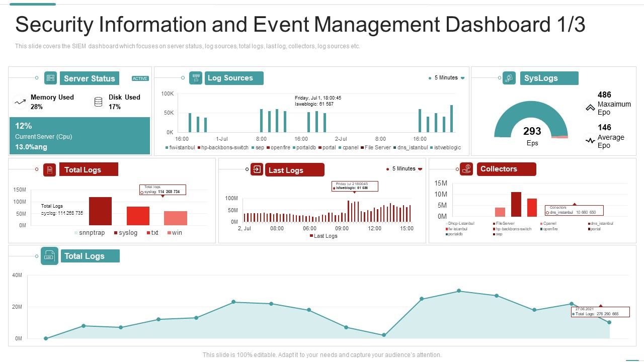
Task: Toggle hp-backbons-switch legend in Log Sources
Action: click(223, 147)
